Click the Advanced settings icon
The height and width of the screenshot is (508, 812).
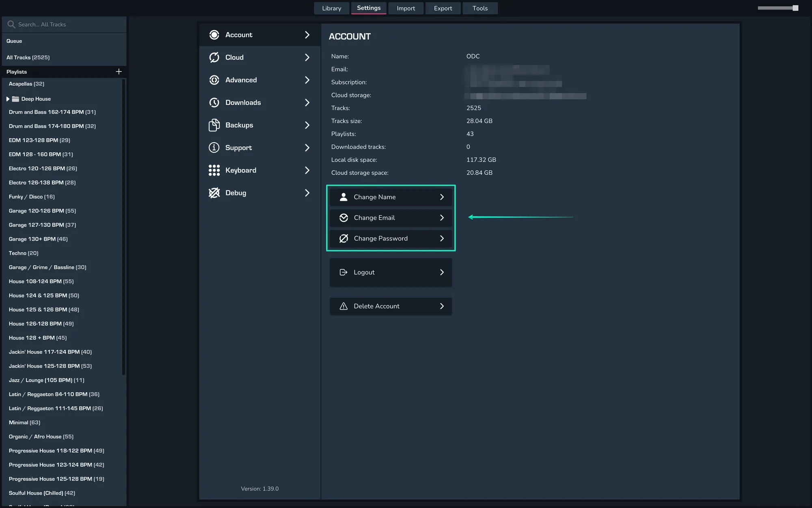pos(214,80)
